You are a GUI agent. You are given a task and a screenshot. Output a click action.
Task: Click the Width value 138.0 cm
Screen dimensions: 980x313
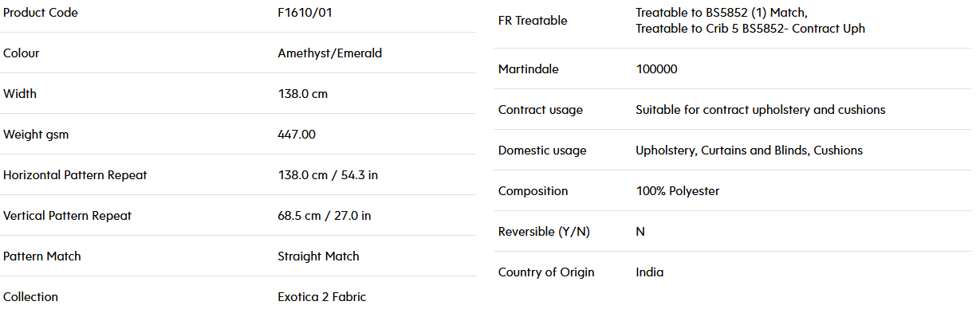[302, 94]
